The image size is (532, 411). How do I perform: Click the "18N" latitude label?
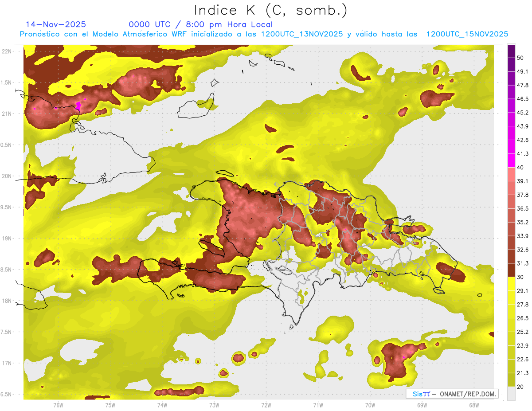[7, 301]
